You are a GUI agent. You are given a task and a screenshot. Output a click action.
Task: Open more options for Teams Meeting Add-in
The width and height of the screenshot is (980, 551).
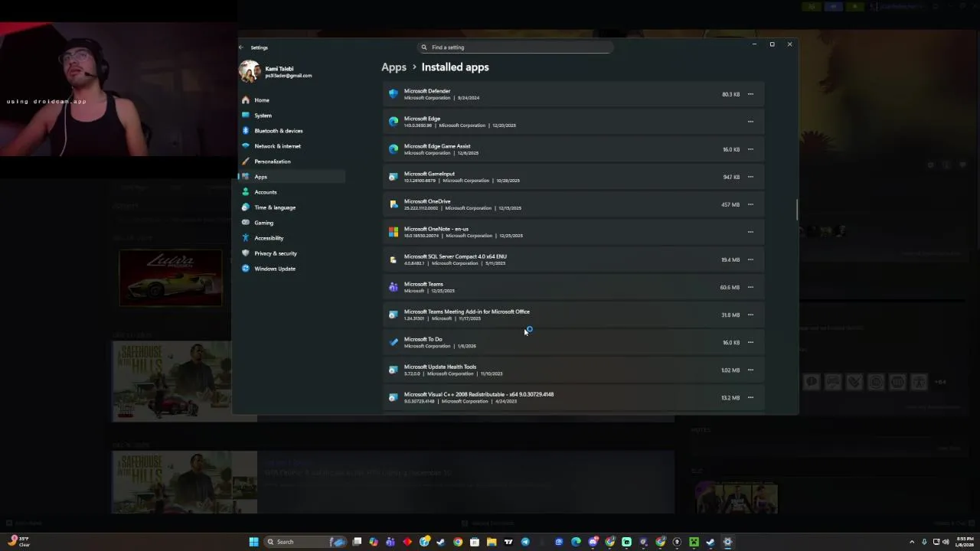pos(750,315)
